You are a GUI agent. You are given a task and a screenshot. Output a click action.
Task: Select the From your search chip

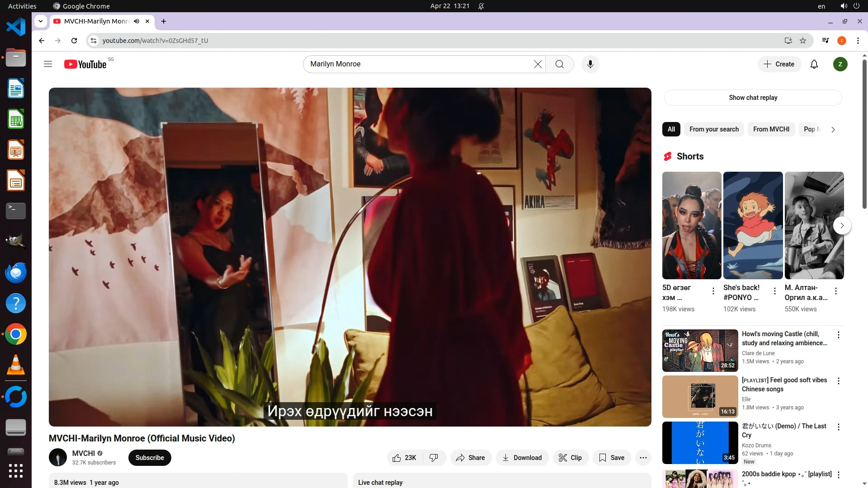coord(714,129)
